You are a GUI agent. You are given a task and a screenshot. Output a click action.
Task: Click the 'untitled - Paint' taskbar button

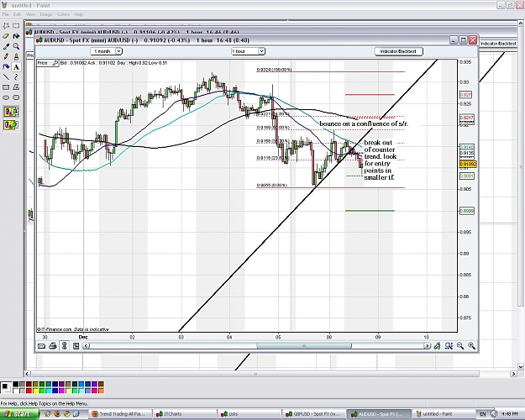tap(443, 414)
